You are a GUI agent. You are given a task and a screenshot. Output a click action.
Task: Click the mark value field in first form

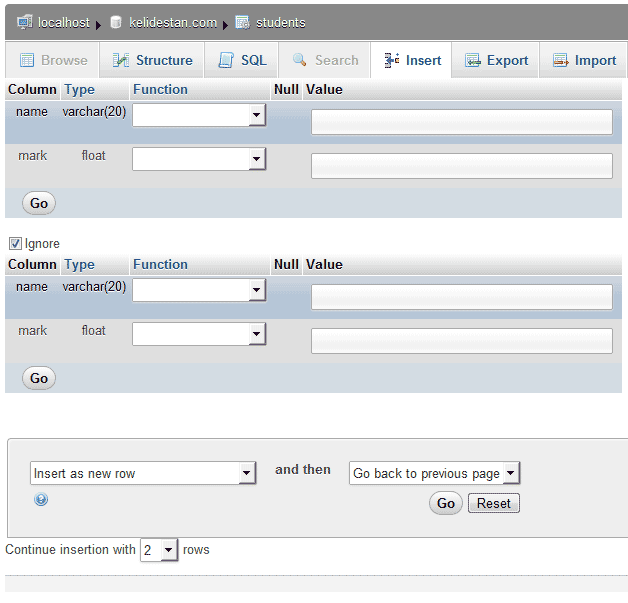(x=462, y=166)
